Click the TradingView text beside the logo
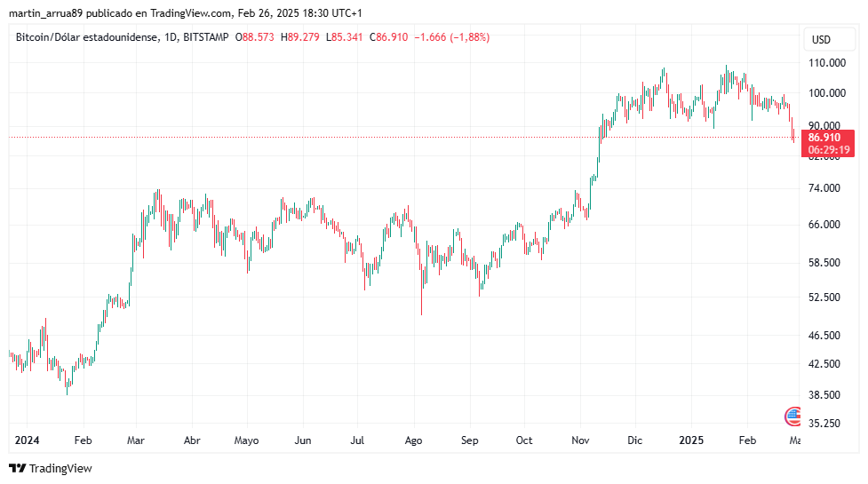 coord(60,469)
